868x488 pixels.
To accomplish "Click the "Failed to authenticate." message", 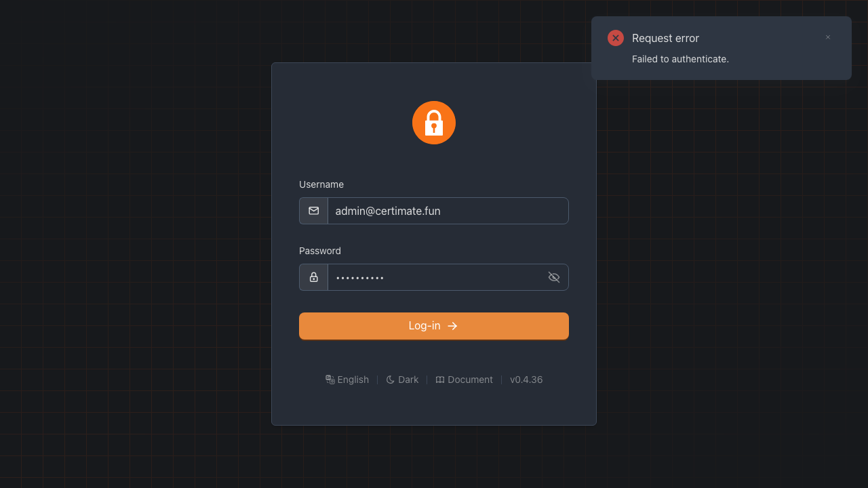I will click(680, 59).
